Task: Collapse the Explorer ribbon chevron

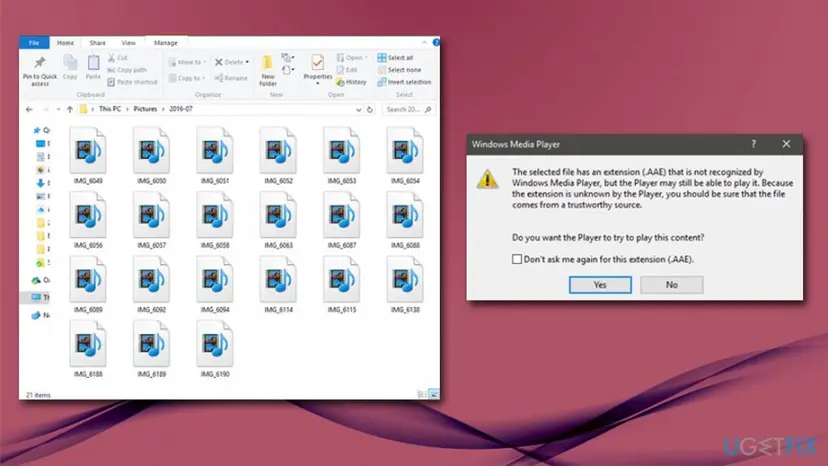Action: tap(424, 42)
